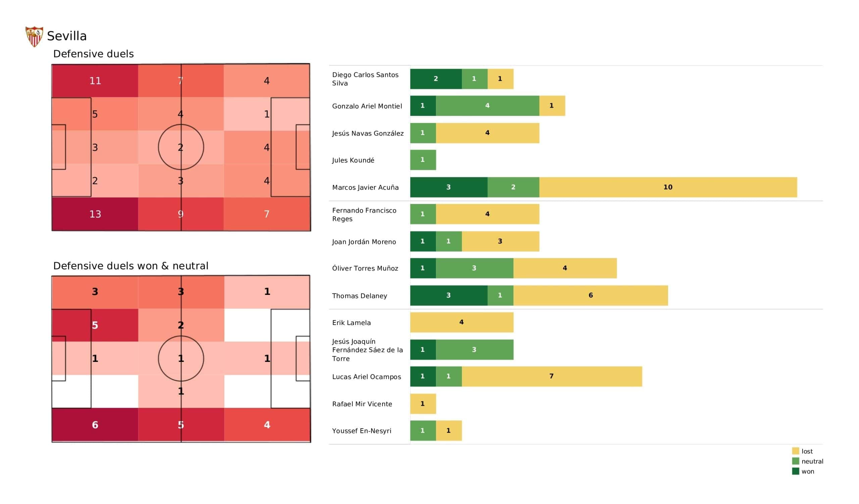859x504 pixels.
Task: Click the dark green won legend swatch
Action: coord(795,471)
